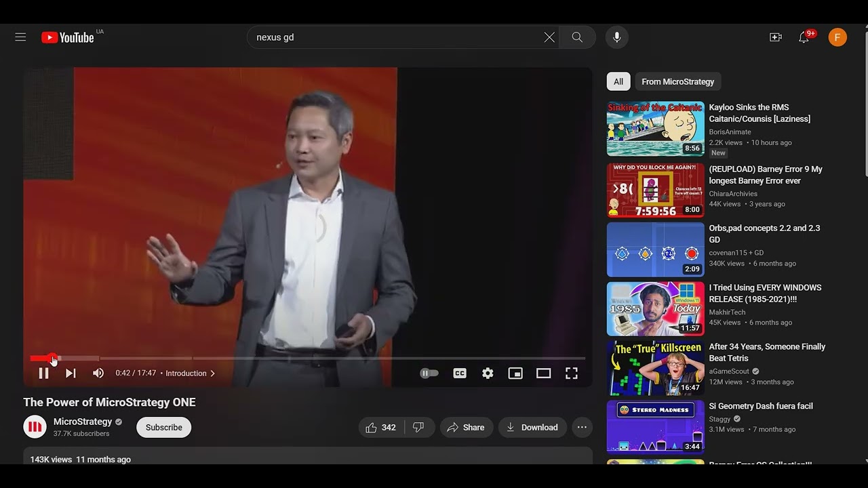Switch to miniplayer mode
The width and height of the screenshot is (868, 488).
515,373
